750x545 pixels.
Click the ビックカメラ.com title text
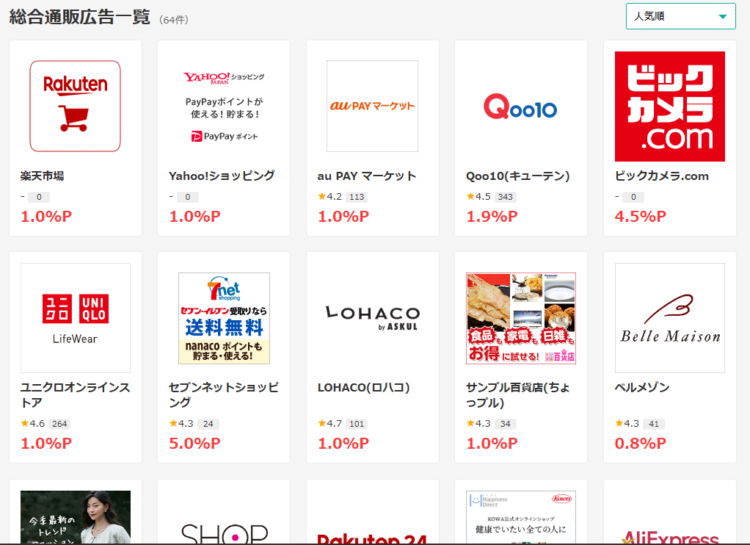[662, 176]
